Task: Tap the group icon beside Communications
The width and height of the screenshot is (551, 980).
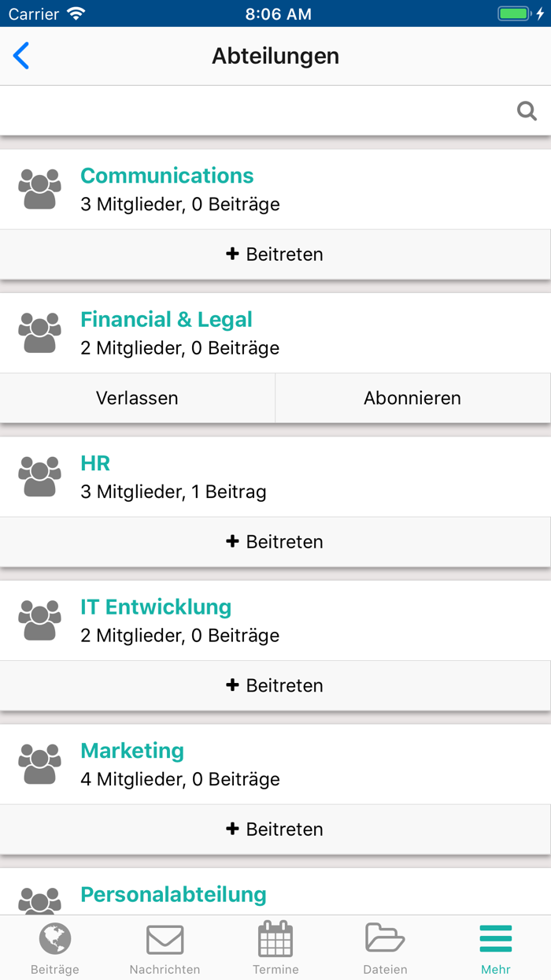Action: [39, 187]
